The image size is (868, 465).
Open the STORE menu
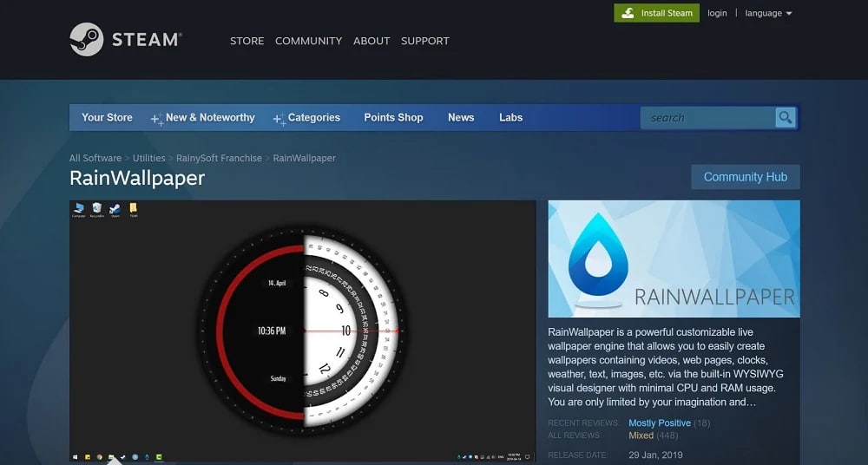click(x=247, y=41)
